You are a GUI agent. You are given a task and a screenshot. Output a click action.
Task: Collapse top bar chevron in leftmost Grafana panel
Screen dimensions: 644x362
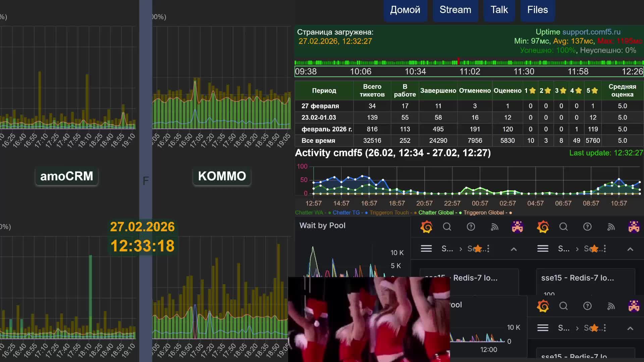(x=514, y=249)
